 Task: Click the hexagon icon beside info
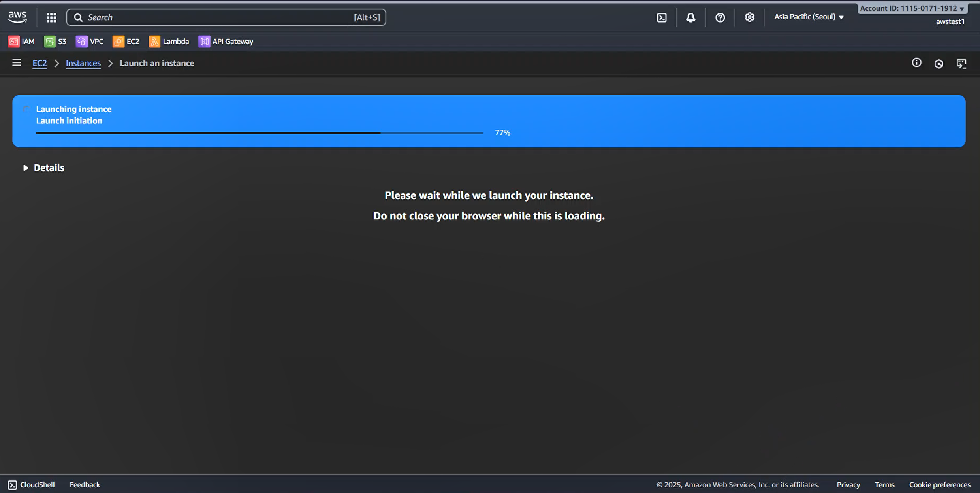pyautogui.click(x=939, y=64)
